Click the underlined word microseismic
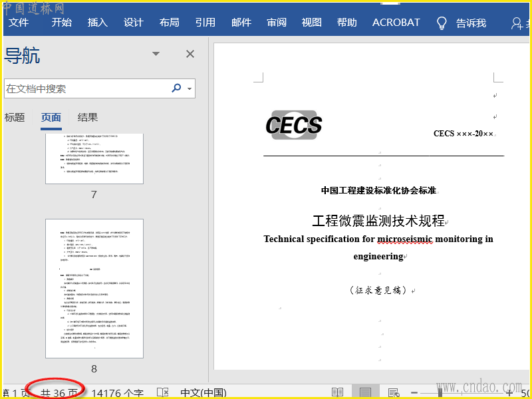This screenshot has width=532, height=399. tap(405, 239)
